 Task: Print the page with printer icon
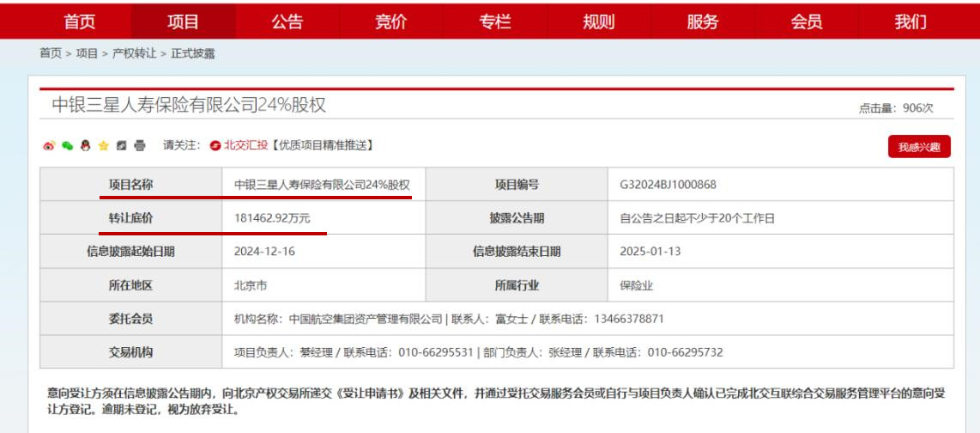coord(139,145)
